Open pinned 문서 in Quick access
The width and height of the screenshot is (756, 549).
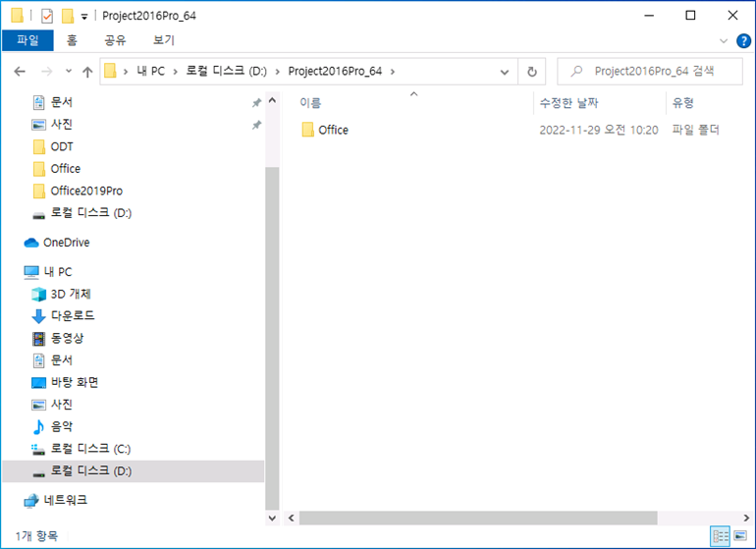62,102
